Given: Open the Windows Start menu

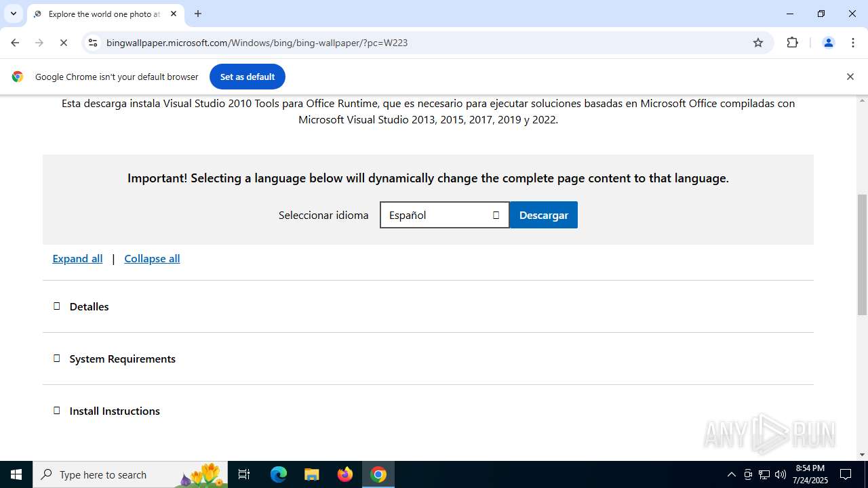Looking at the screenshot, I should [16, 474].
